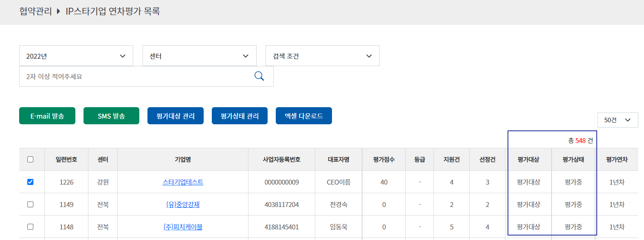Uncheck the row 1226 checkbox
The width and height of the screenshot is (644, 240).
pyautogui.click(x=31, y=182)
